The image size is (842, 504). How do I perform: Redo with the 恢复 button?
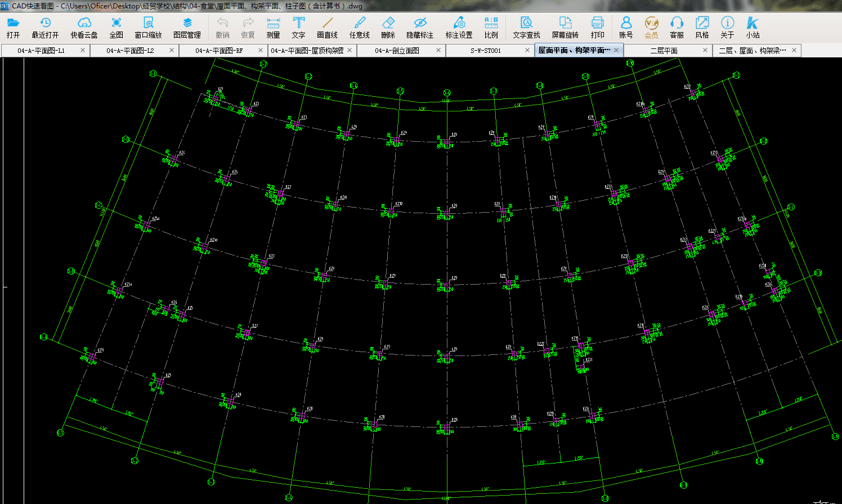point(248,28)
